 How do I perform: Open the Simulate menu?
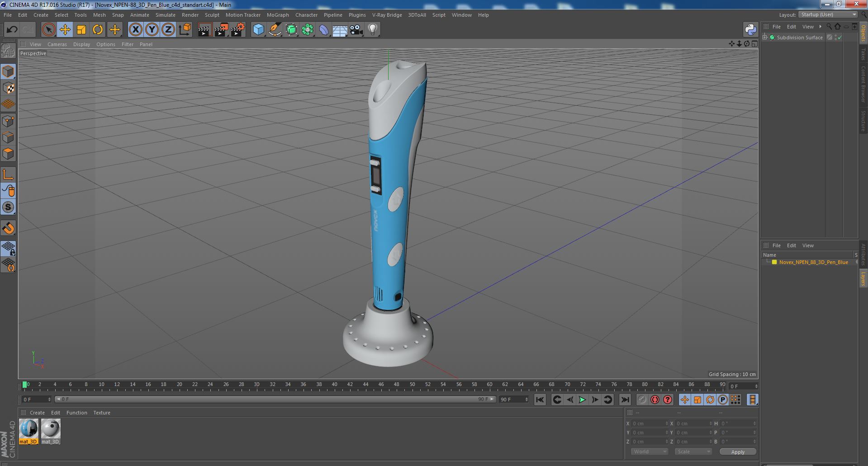[166, 15]
